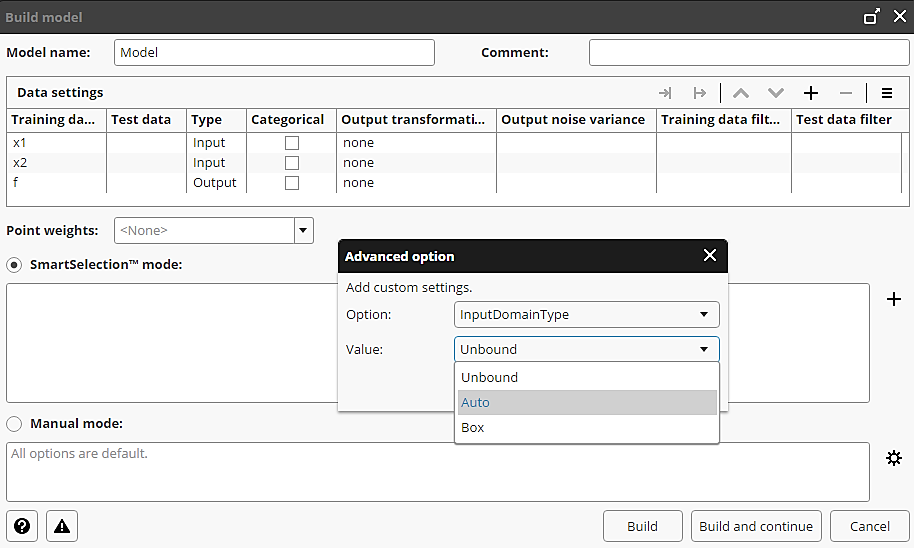914x548 pixels.
Task: Select SmartSelection mode radio button
Action: click(x=14, y=265)
